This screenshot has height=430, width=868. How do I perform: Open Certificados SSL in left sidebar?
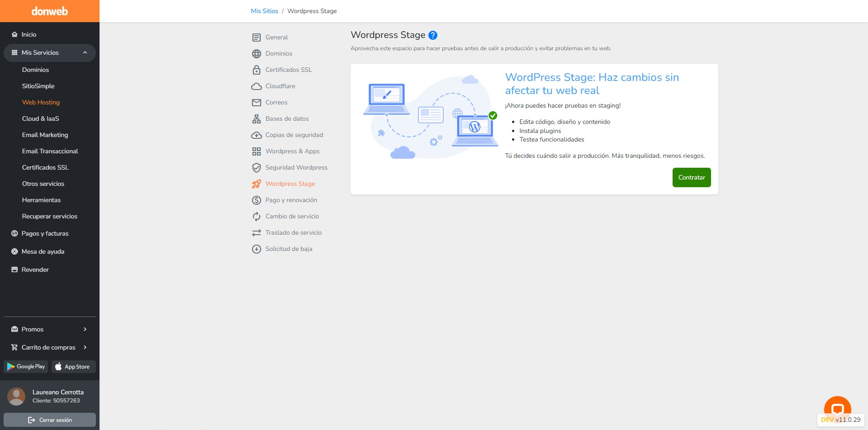click(x=45, y=167)
